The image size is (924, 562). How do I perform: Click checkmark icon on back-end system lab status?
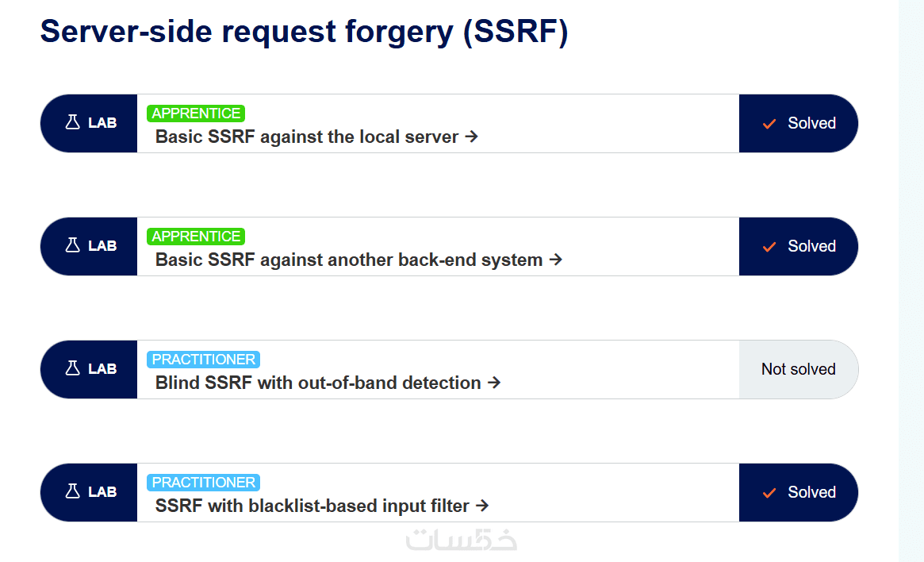[x=769, y=247]
